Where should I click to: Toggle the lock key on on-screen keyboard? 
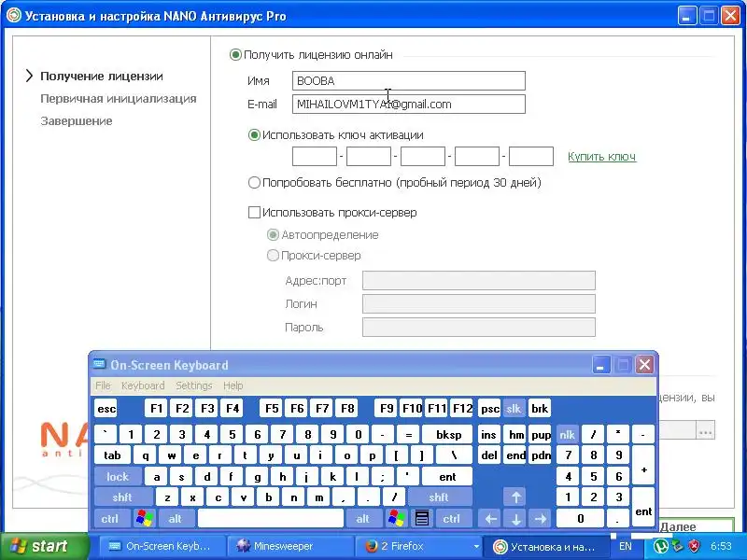118,477
